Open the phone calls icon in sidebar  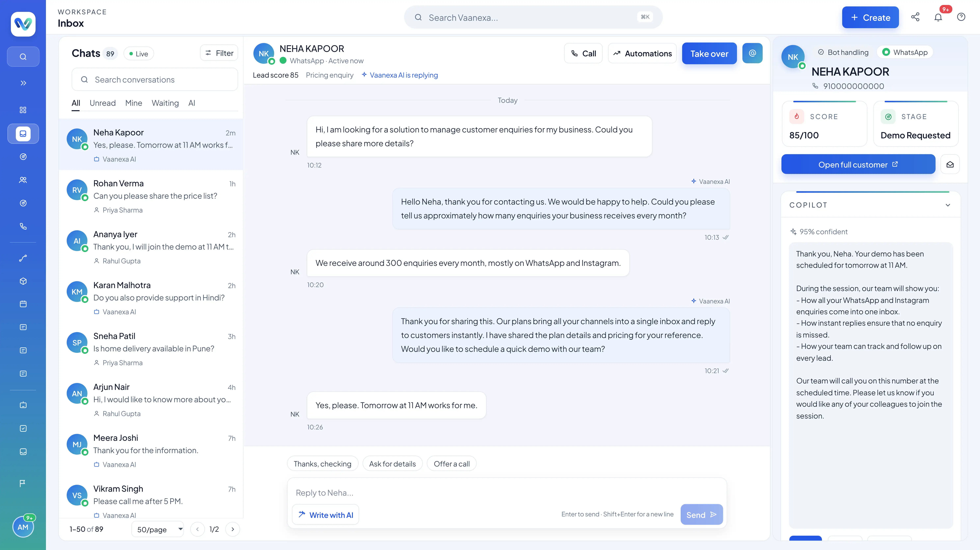pos(23,226)
